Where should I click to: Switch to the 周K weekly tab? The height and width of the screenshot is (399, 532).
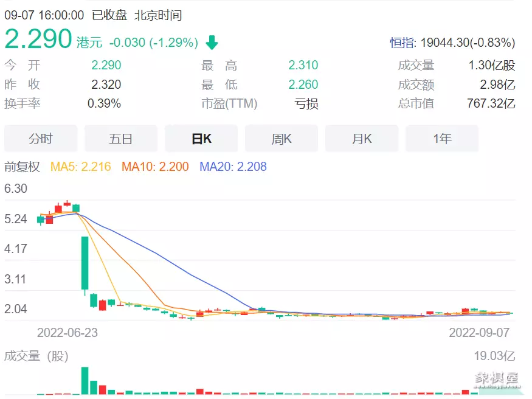pos(282,139)
